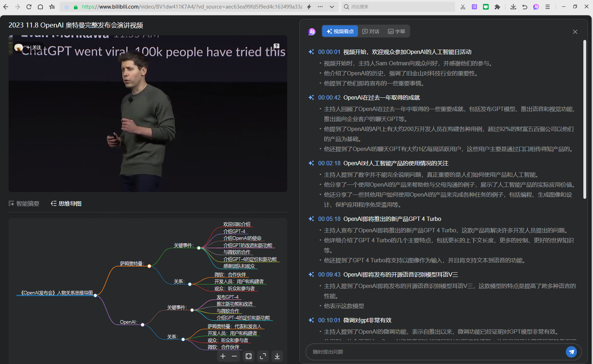Click the AI panel vertical scrollbar
The width and height of the screenshot is (593, 364).
585,120
